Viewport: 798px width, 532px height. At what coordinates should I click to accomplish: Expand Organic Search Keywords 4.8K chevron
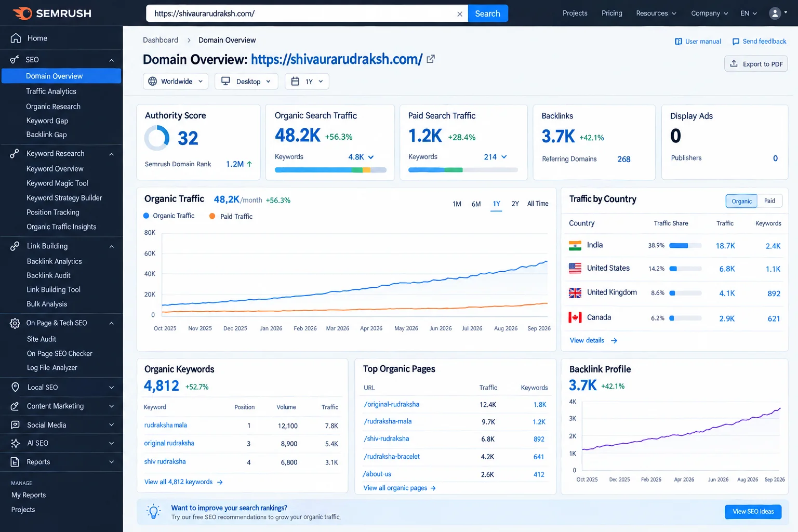371,157
